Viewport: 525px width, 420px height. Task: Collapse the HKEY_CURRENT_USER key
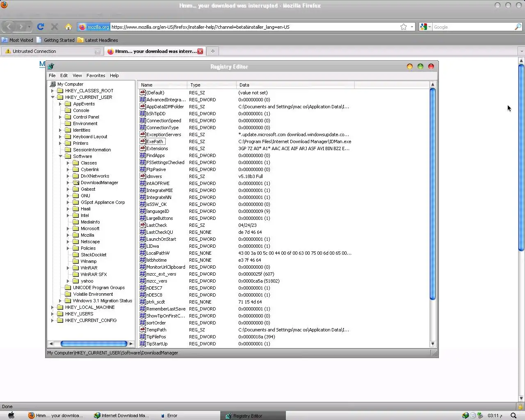pyautogui.click(x=52, y=97)
